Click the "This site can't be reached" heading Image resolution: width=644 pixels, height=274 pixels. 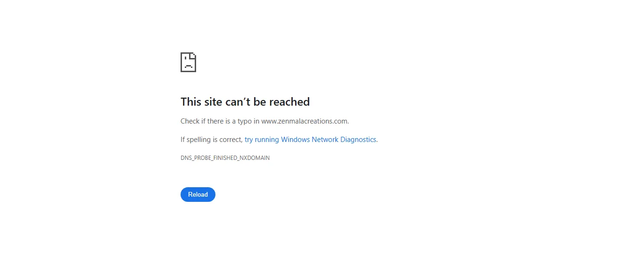coord(245,102)
